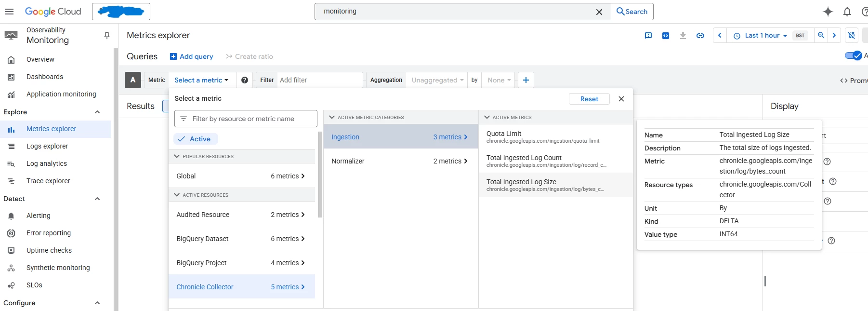
Task: Select Chronicle Collector resource
Action: pyautogui.click(x=242, y=287)
